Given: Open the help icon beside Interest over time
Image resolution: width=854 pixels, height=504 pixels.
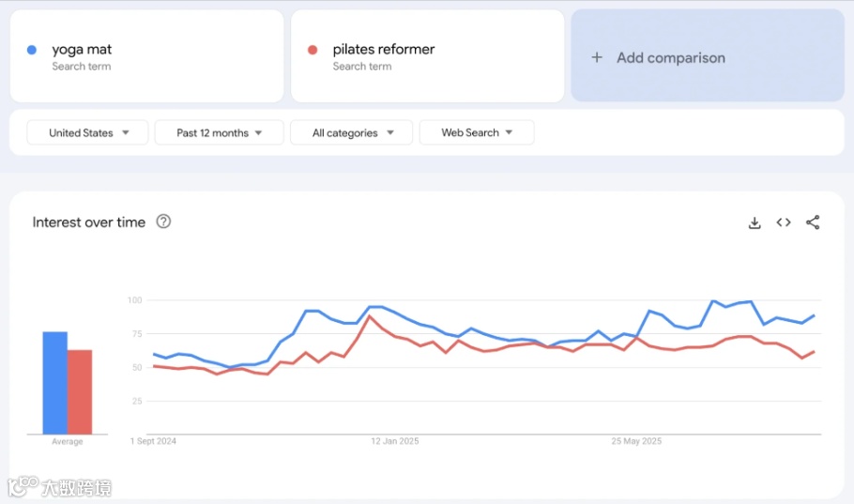Looking at the screenshot, I should (163, 221).
